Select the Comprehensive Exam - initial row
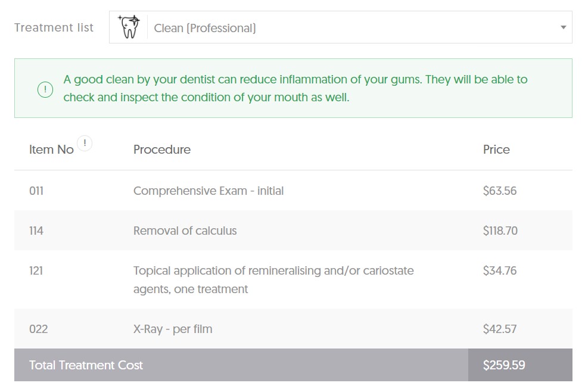 tap(293, 191)
